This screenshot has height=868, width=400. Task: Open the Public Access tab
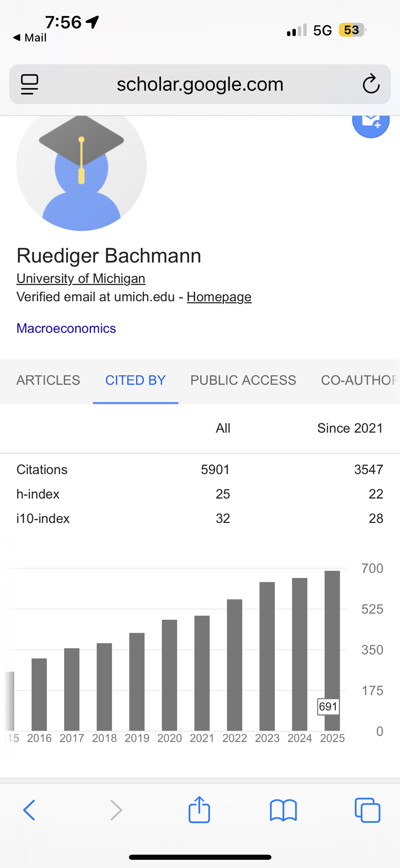pos(243,380)
